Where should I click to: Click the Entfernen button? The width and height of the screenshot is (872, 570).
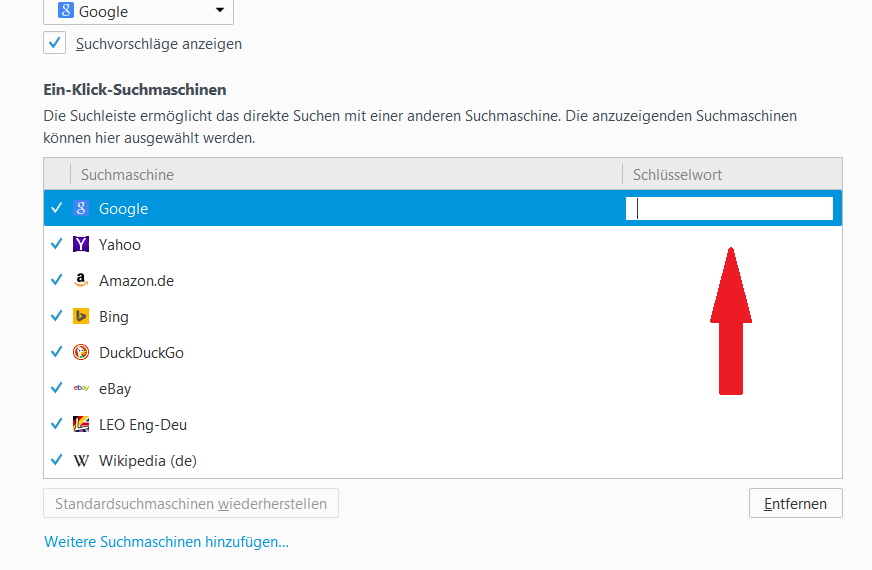point(795,504)
